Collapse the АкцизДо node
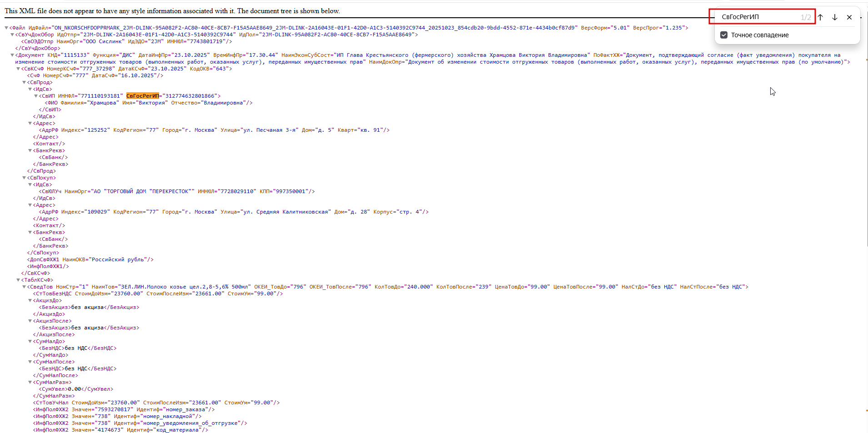 click(30, 300)
